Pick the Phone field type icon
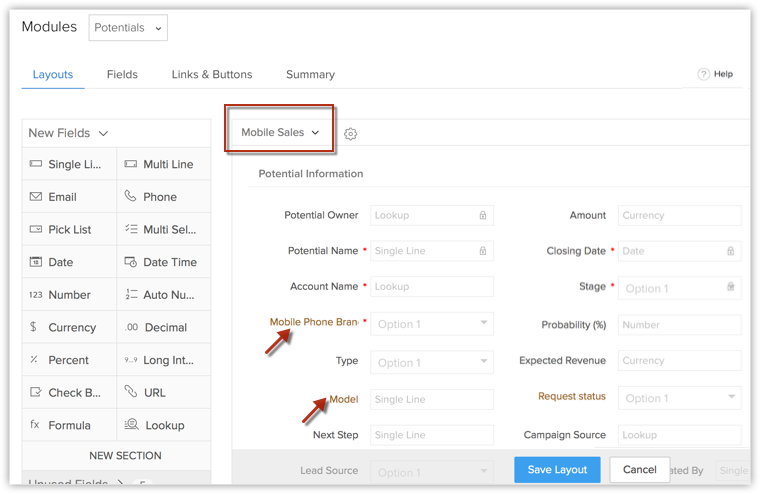Image resolution: width=760 pixels, height=494 pixels. click(131, 197)
